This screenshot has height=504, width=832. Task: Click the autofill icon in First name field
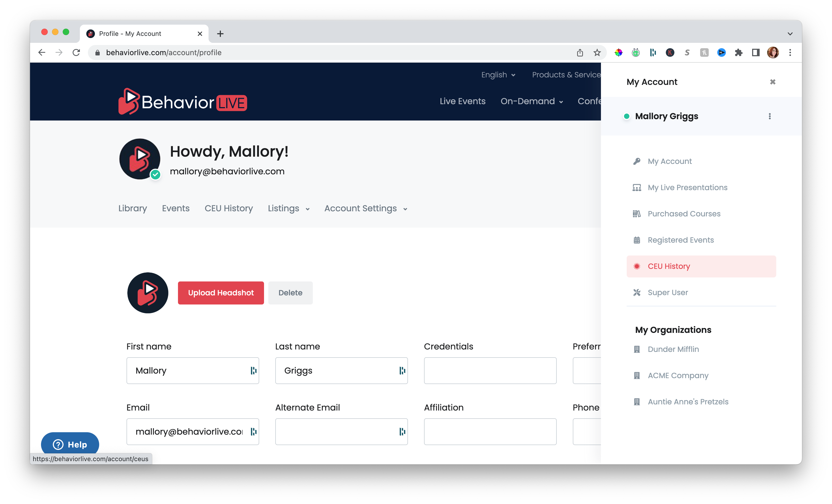click(253, 371)
